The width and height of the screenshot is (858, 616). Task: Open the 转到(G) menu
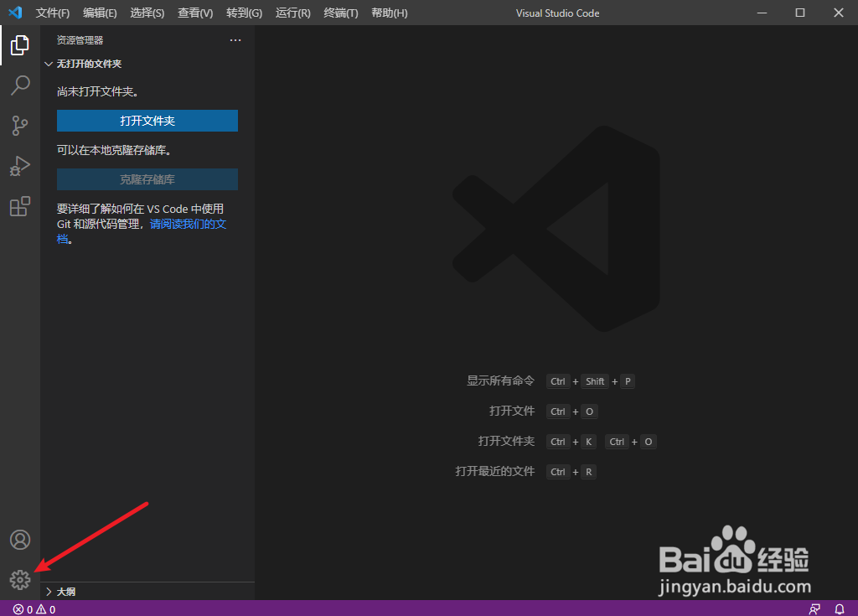click(x=244, y=13)
